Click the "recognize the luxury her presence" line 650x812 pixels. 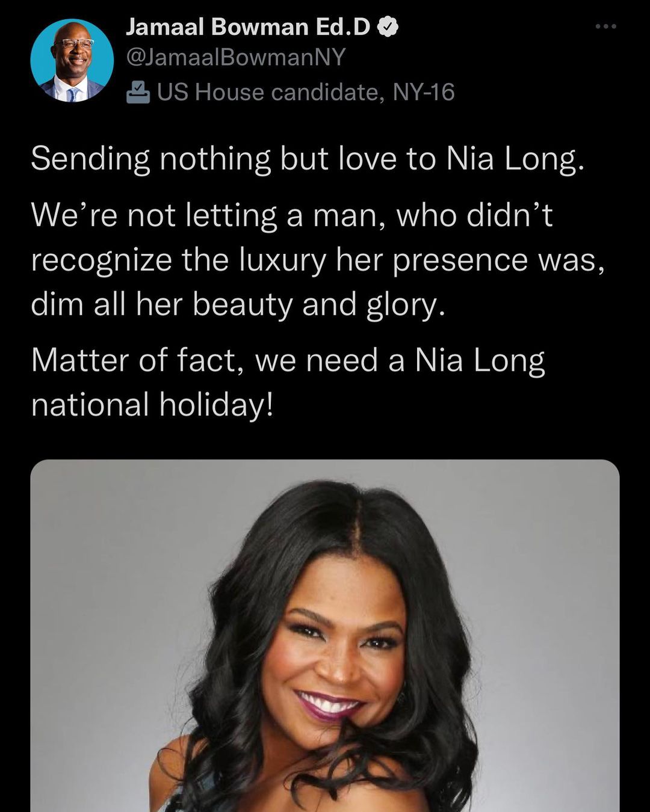click(318, 260)
